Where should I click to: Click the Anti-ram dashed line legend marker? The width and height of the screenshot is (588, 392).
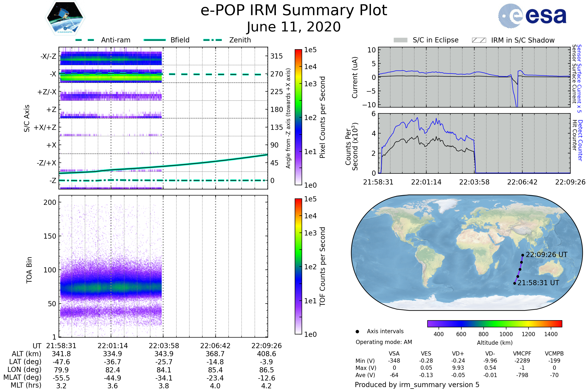point(85,40)
